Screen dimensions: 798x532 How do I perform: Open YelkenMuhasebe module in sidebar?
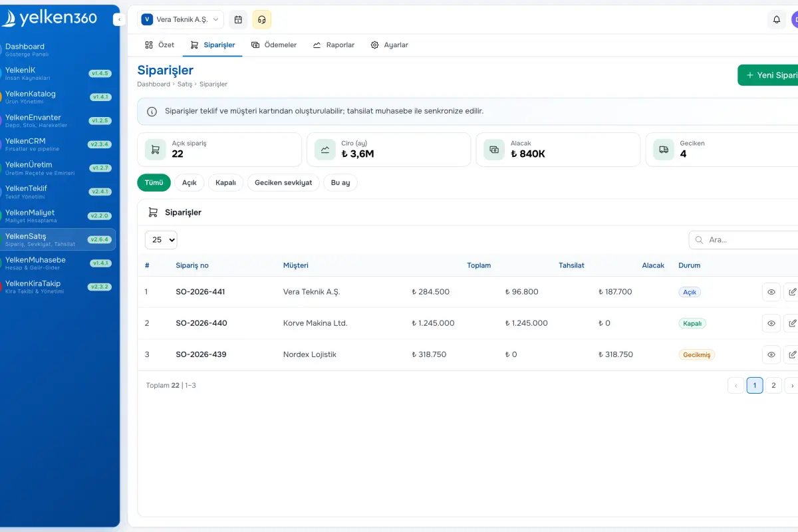[58, 263]
